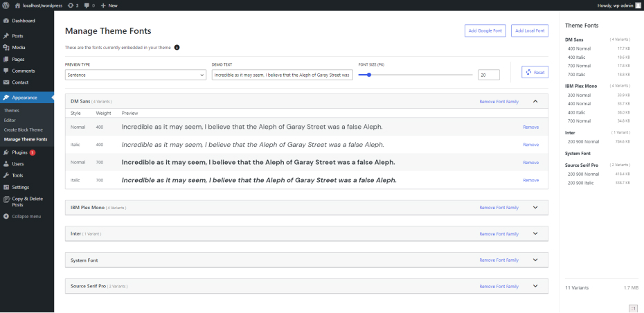The image size is (644, 313).
Task: Open the updates icon showing 3
Action: click(x=70, y=6)
